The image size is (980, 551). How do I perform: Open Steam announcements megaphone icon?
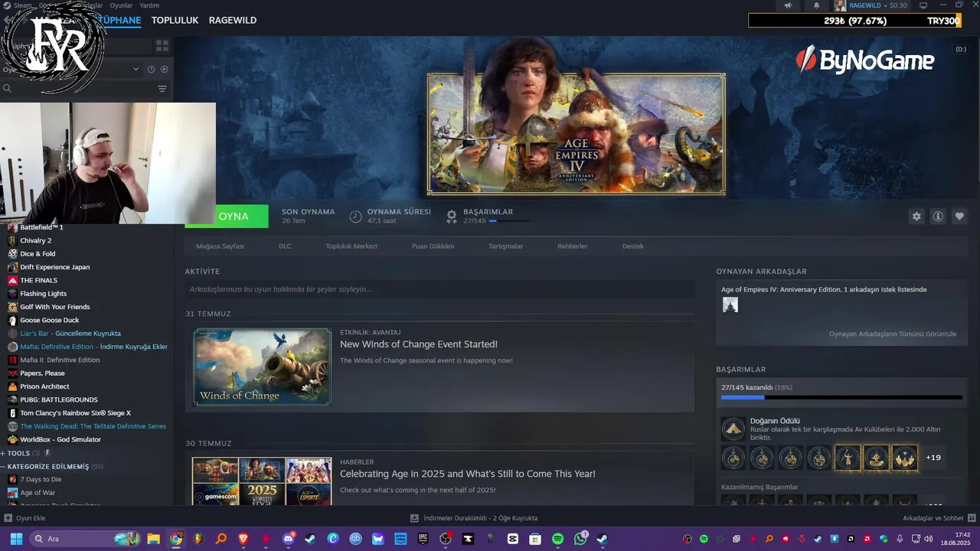(x=788, y=5)
